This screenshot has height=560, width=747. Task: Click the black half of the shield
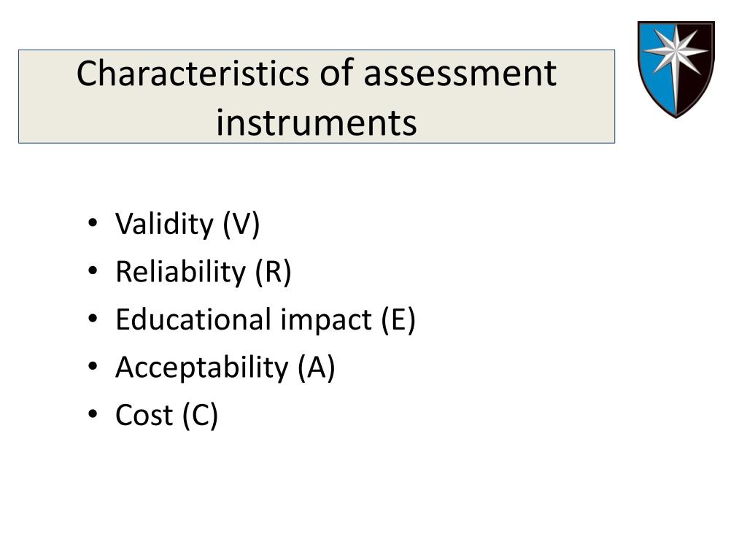tap(697, 81)
